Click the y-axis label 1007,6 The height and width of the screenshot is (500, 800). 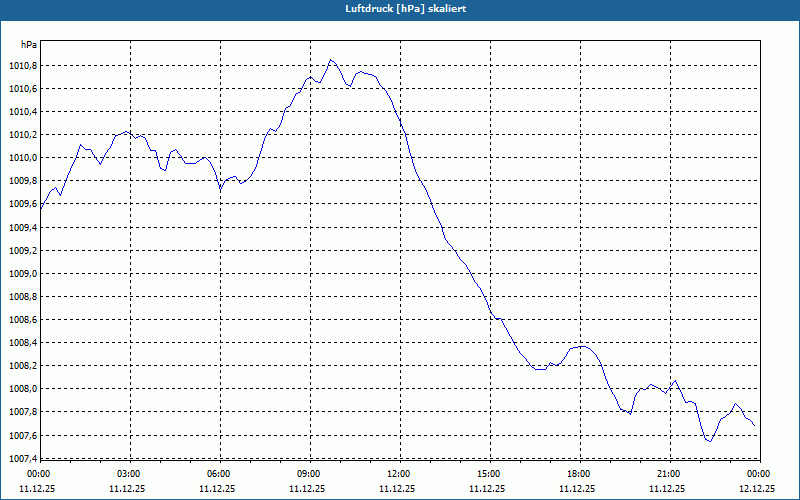(x=23, y=435)
